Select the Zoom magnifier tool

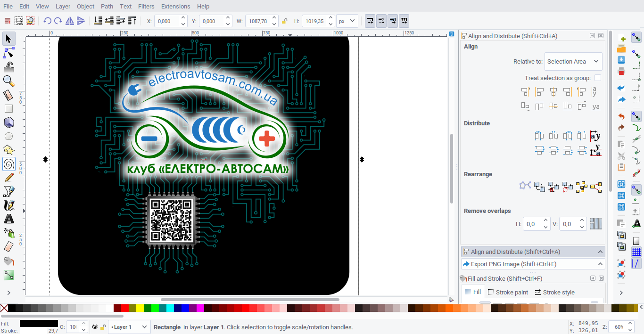point(8,81)
